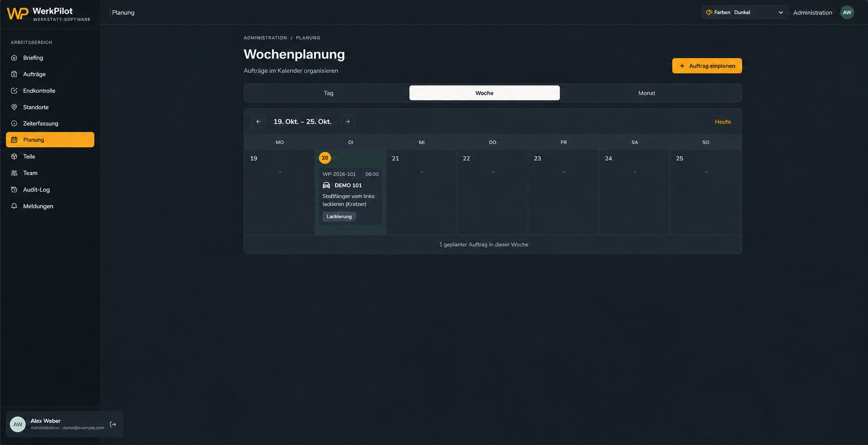The height and width of the screenshot is (445, 868).
Task: Click the Team people icon
Action: 14,173
